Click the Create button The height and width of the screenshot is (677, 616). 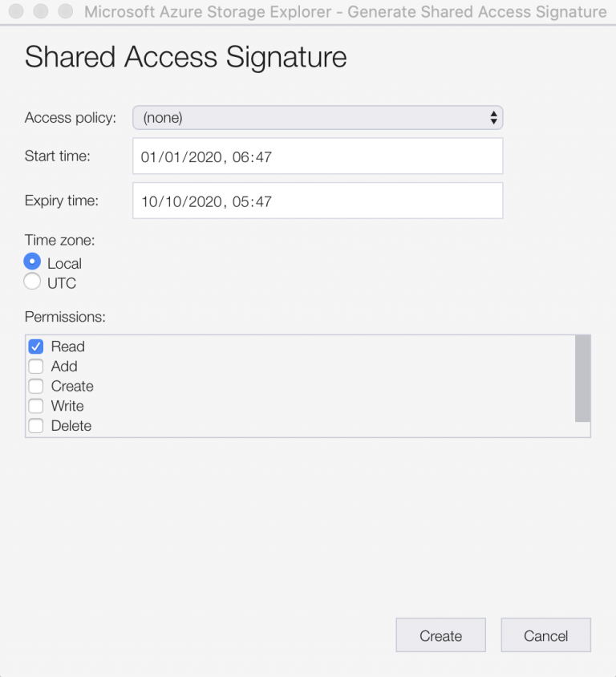(x=440, y=634)
